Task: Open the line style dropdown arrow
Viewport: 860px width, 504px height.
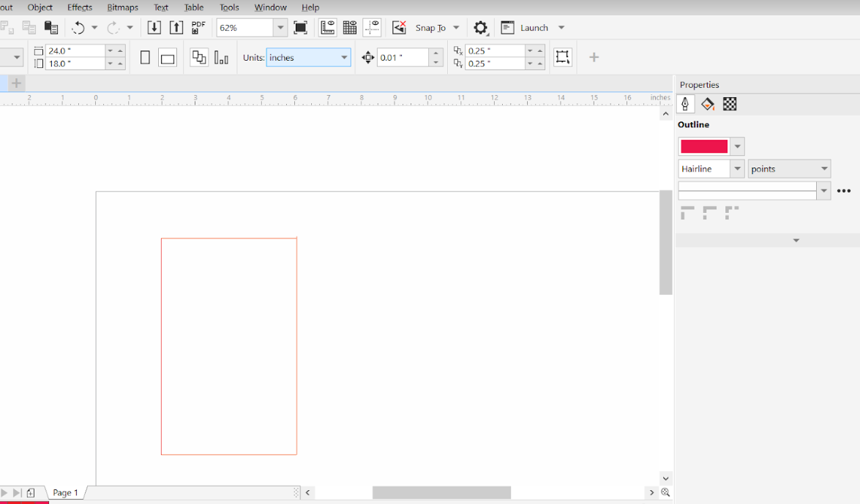Action: [x=823, y=190]
